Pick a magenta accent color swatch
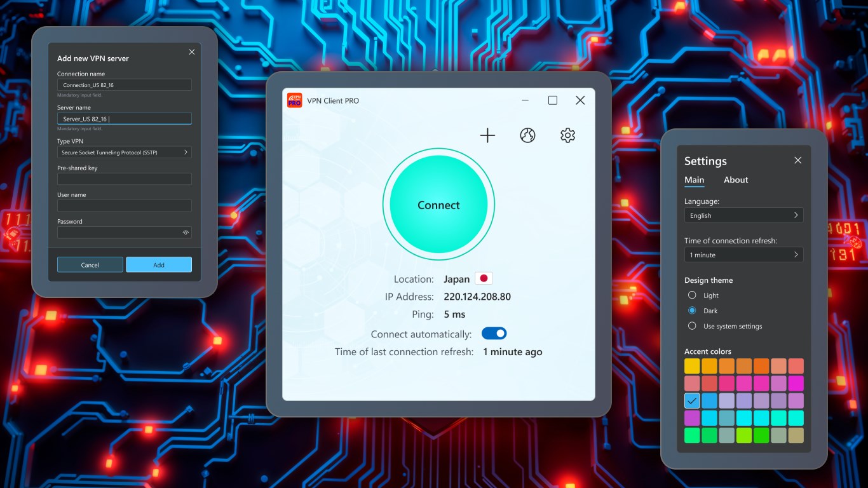This screenshot has width=868, height=488. 796,383
